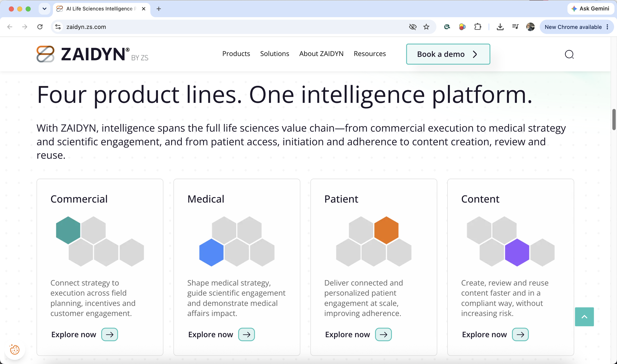This screenshot has width=617, height=364.
Task: Open the Products navigation menu
Action: [236, 54]
